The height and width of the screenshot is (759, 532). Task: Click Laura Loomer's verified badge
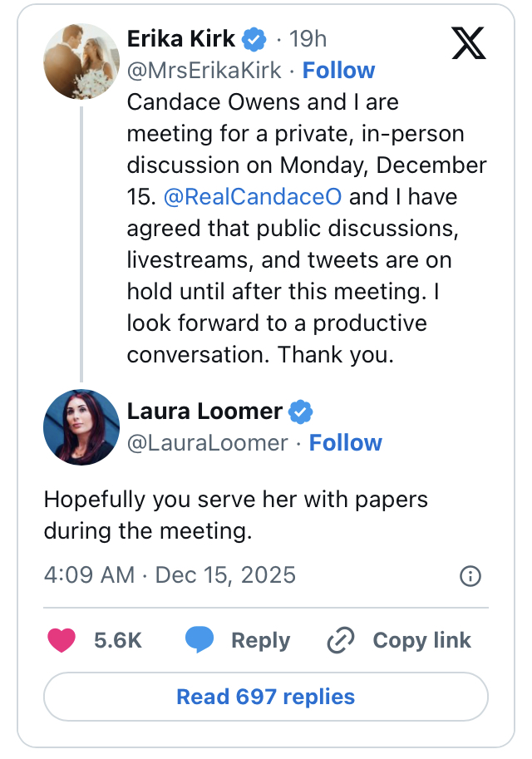(x=300, y=411)
